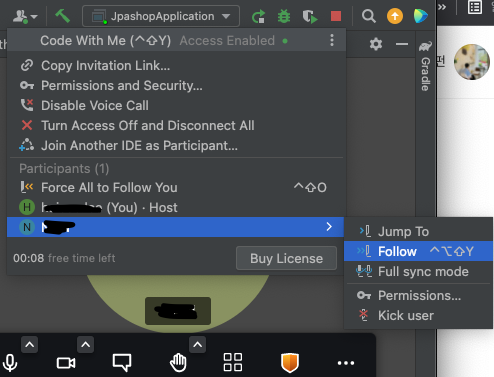Expand hidden toolbar items double chevron
Image resolution: width=494 pixels, height=377 pixels.
tap(442, 7)
